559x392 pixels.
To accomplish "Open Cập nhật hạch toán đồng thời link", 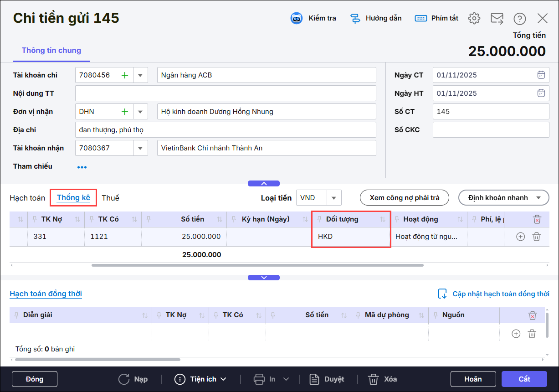I will click(x=500, y=294).
